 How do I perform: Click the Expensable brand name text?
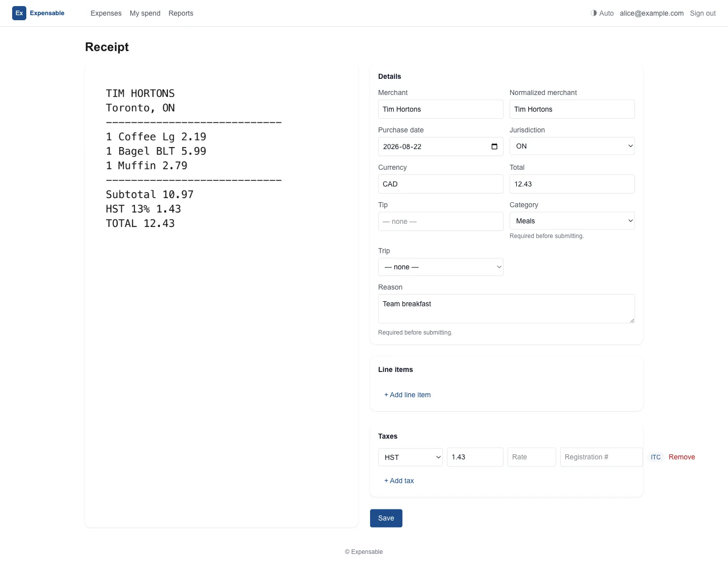point(47,13)
